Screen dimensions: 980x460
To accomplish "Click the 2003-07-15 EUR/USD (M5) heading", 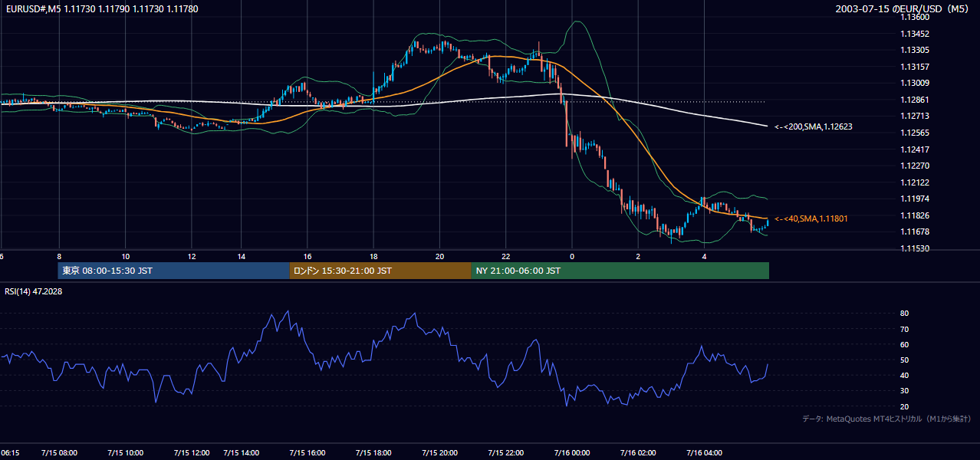I will click(902, 9).
